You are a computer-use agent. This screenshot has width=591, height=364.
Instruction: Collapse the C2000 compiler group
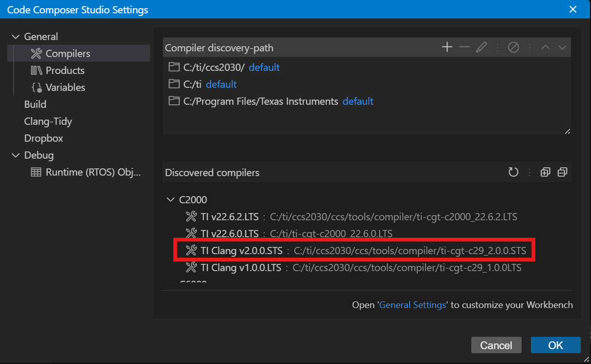170,200
